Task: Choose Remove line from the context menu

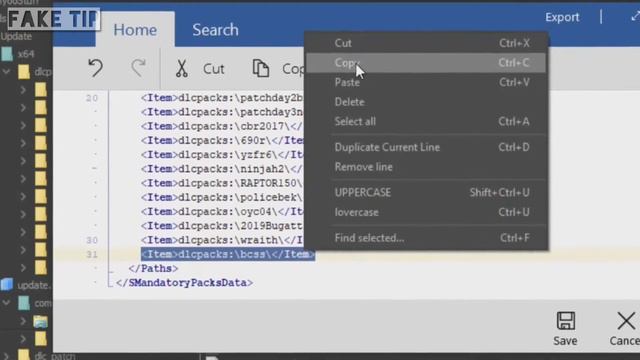Action: (426, 167)
